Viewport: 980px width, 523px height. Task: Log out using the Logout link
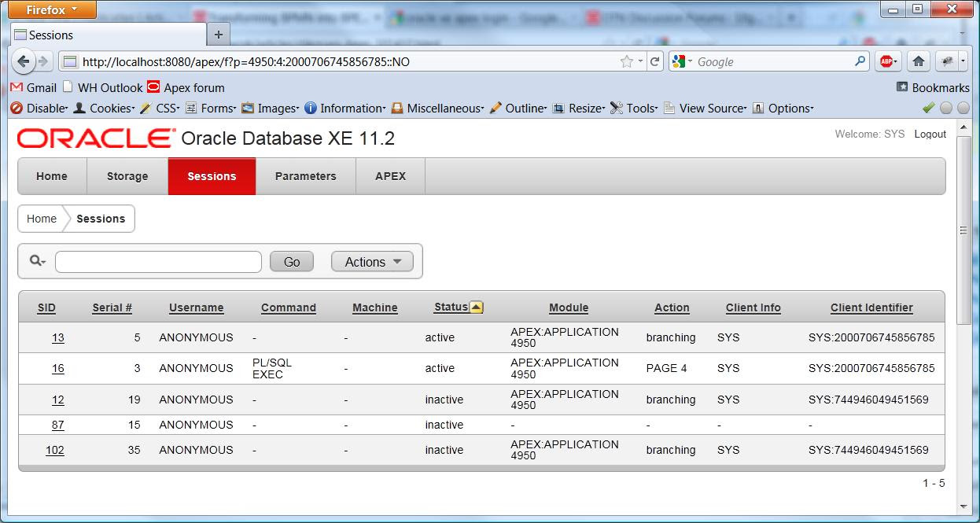point(930,134)
